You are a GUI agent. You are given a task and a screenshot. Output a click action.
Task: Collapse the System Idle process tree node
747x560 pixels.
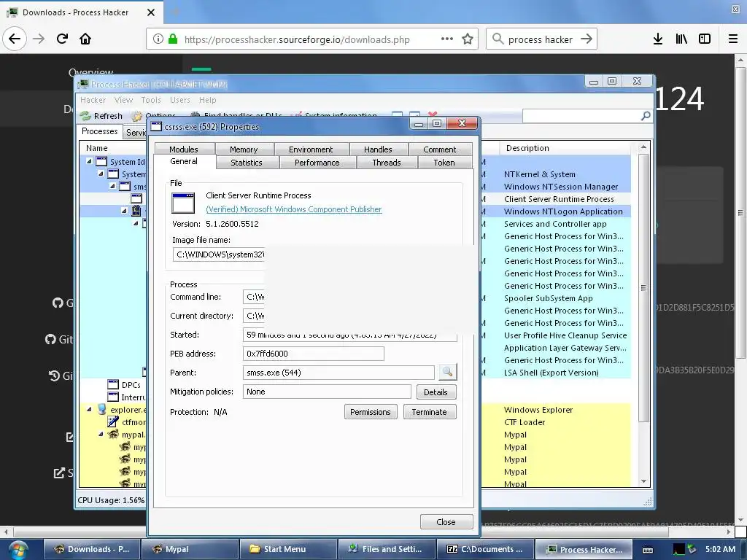coord(89,161)
